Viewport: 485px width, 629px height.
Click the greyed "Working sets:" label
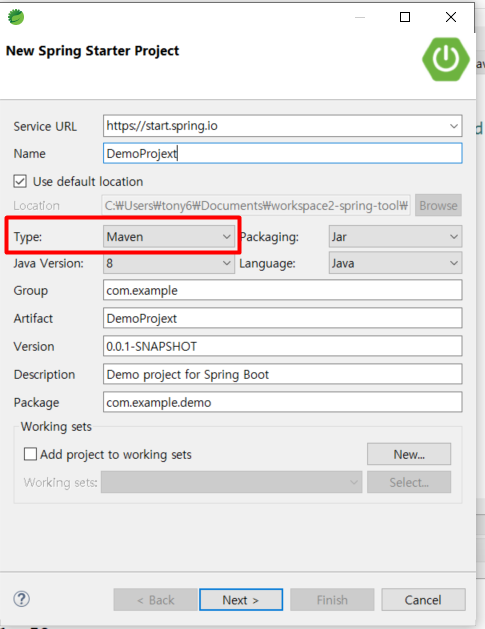coord(61,482)
